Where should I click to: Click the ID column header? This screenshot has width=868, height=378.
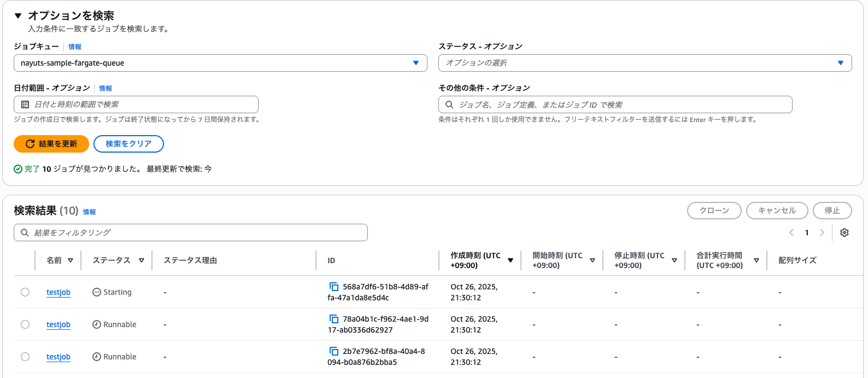coord(331,260)
